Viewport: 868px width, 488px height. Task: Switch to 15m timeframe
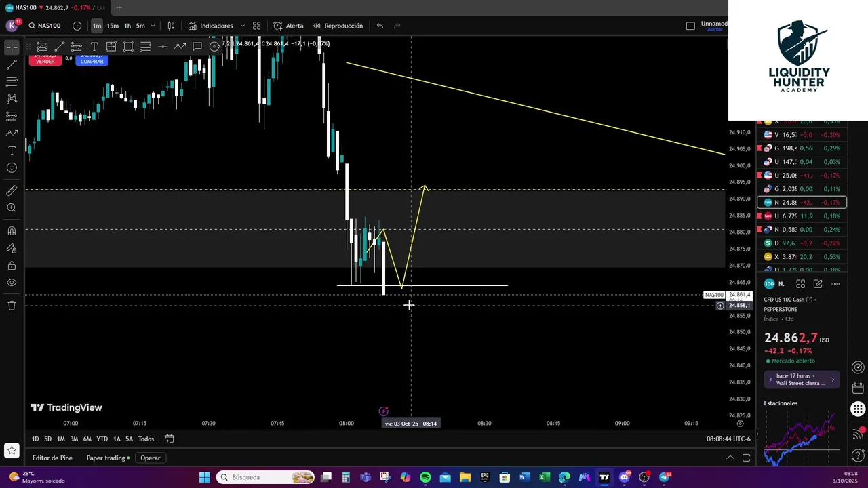pyautogui.click(x=113, y=26)
